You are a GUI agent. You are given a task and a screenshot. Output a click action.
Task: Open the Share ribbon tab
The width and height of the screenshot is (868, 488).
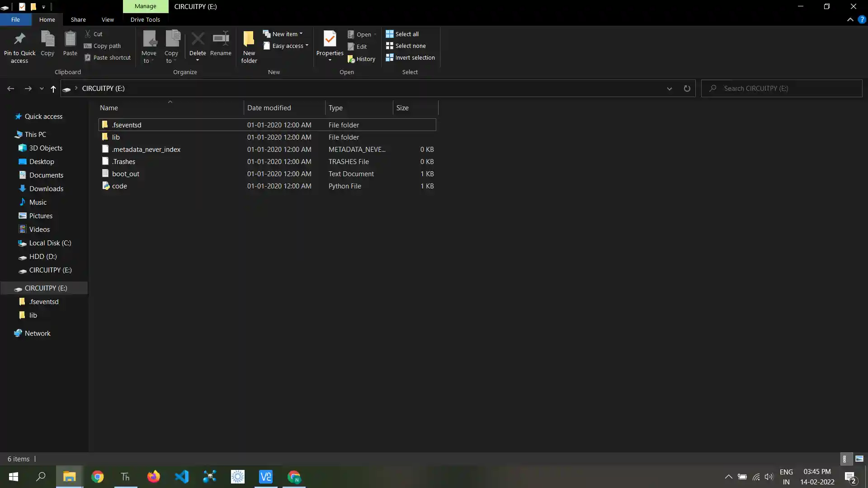(78, 19)
